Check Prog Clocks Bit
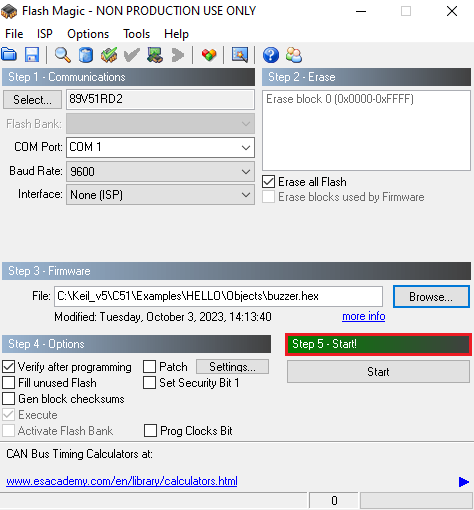Screen dimensions: 474x510 tap(150, 431)
